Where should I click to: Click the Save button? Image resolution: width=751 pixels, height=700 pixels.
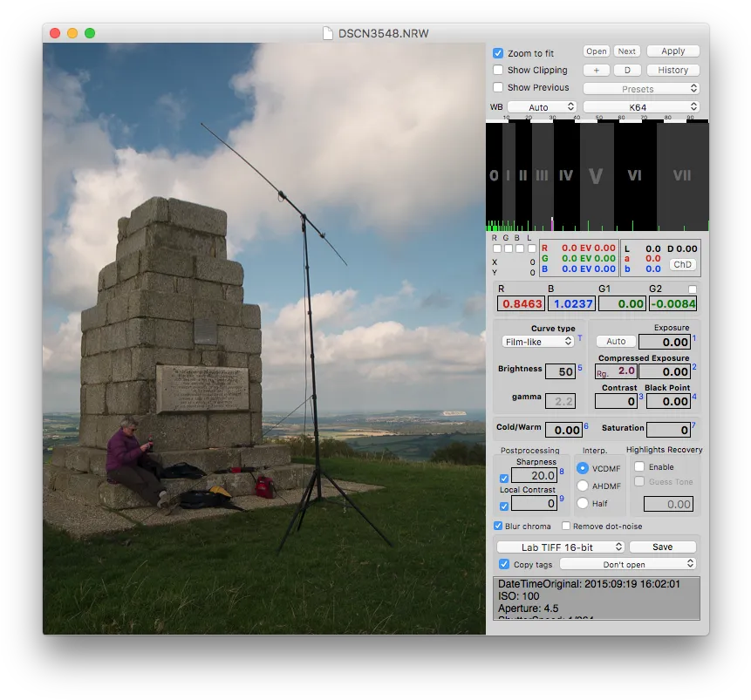tap(662, 547)
